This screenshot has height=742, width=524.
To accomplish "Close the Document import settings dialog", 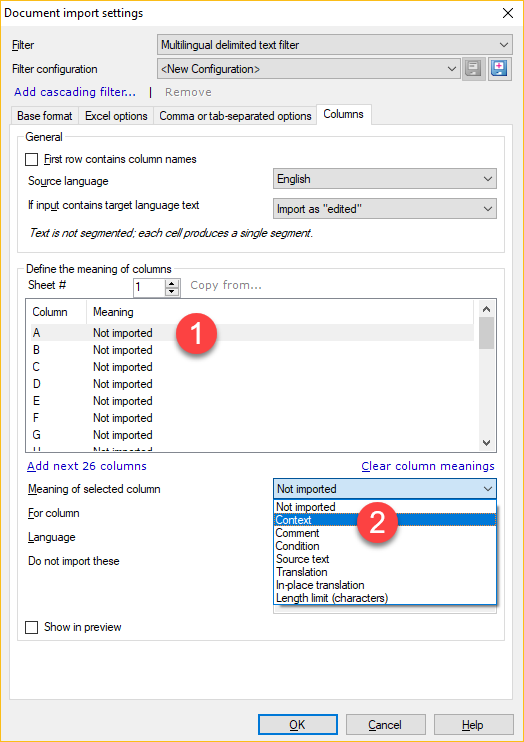I will [507, 13].
